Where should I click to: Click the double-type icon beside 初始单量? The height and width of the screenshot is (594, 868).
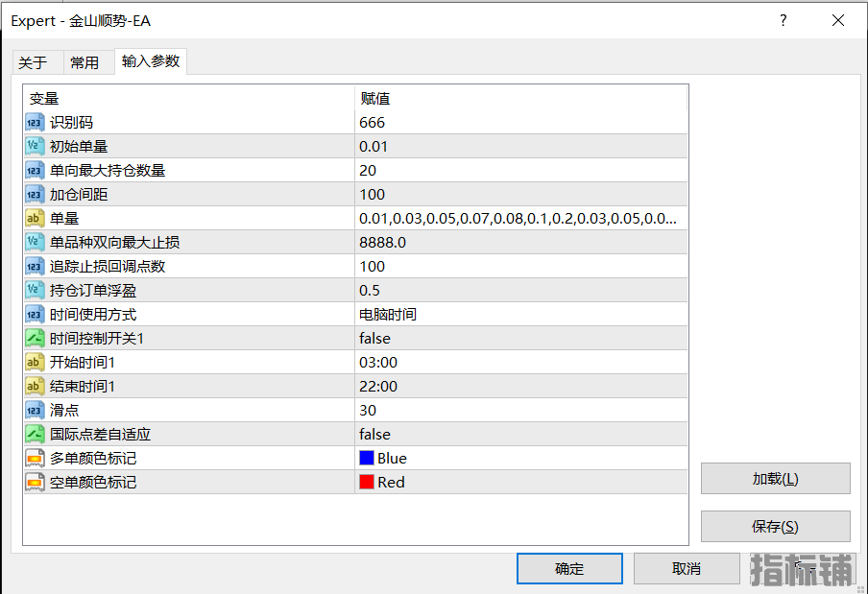pyautogui.click(x=35, y=146)
